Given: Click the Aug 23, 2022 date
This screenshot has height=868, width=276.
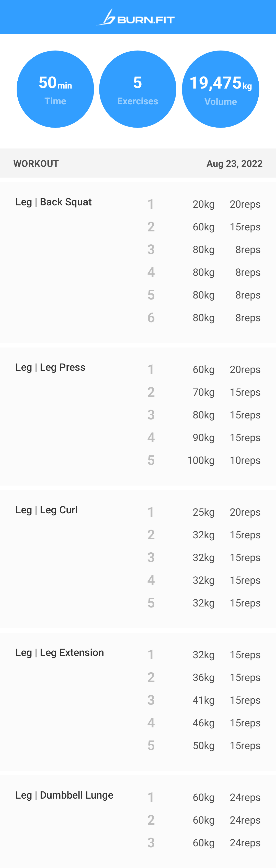Looking at the screenshot, I should coord(234,164).
